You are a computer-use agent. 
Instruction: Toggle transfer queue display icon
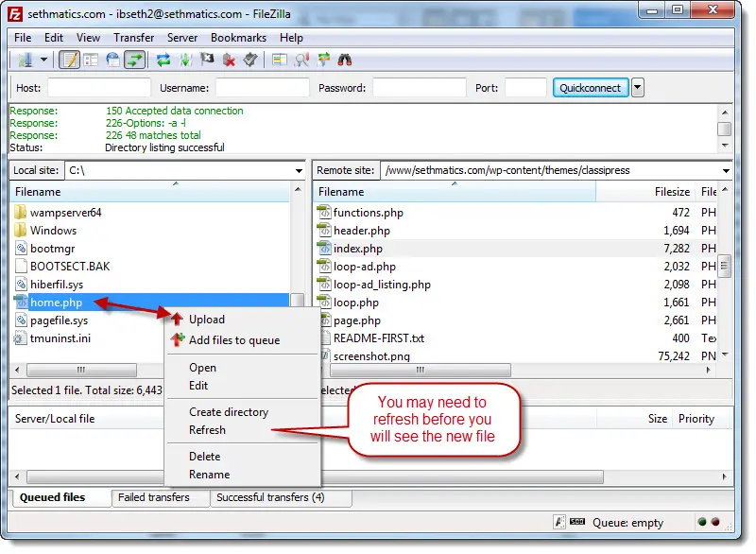[134, 60]
